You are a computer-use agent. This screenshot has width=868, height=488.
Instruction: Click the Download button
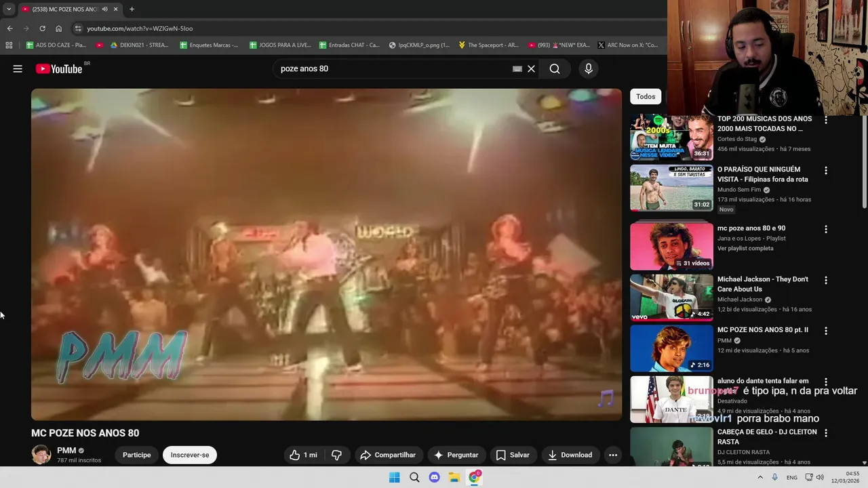tap(570, 455)
